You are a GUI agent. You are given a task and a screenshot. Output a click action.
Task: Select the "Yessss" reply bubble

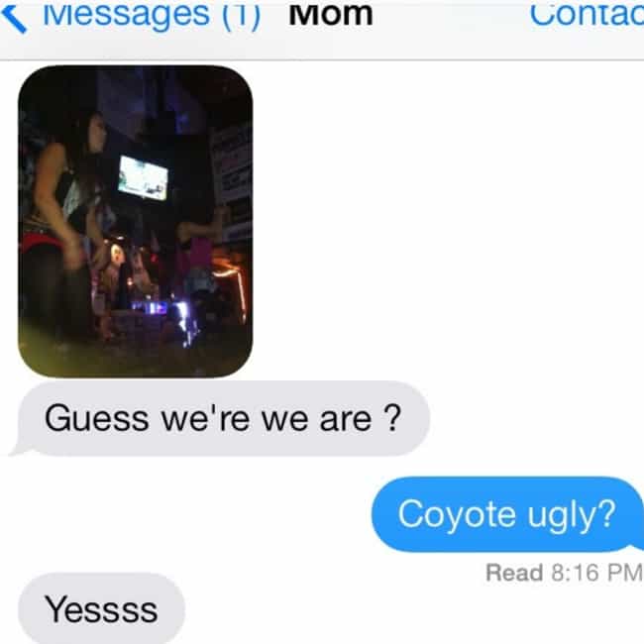click(x=101, y=609)
